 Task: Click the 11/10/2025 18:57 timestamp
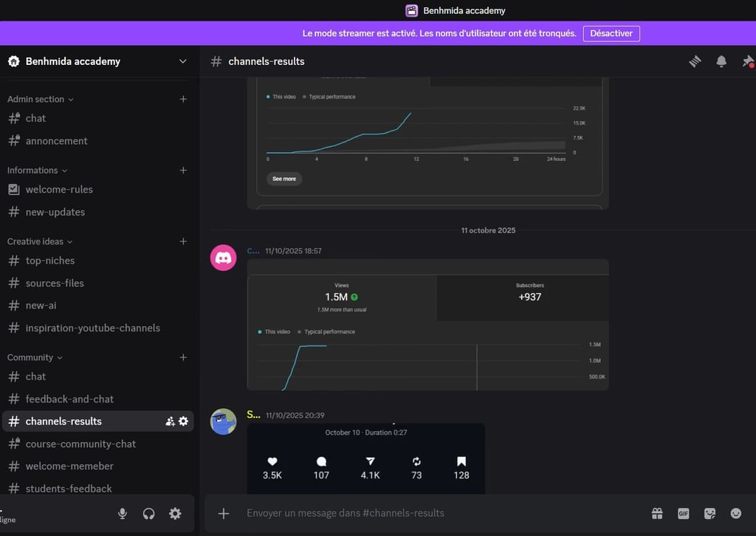293,250
